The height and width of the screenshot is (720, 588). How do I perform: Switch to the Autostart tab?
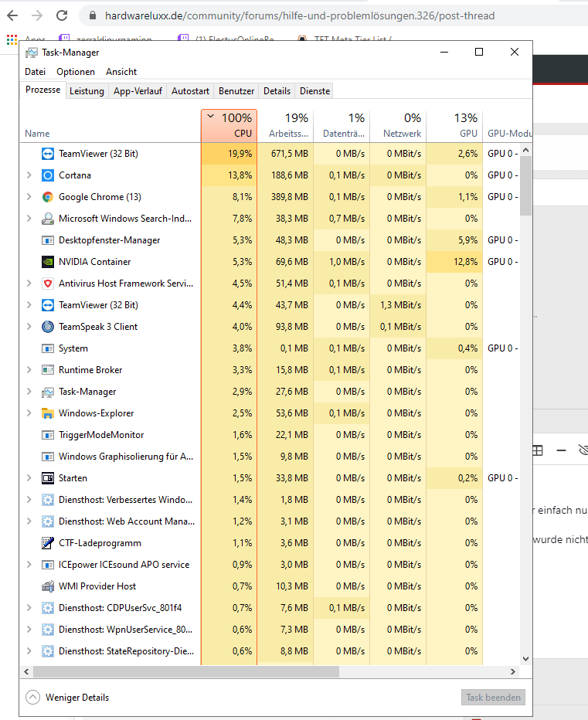tap(190, 91)
